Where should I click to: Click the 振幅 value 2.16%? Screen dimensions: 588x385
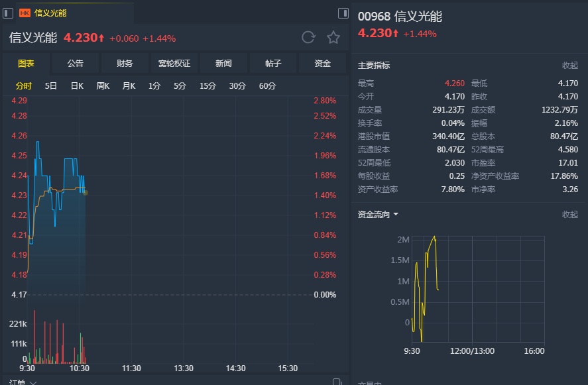(566, 123)
